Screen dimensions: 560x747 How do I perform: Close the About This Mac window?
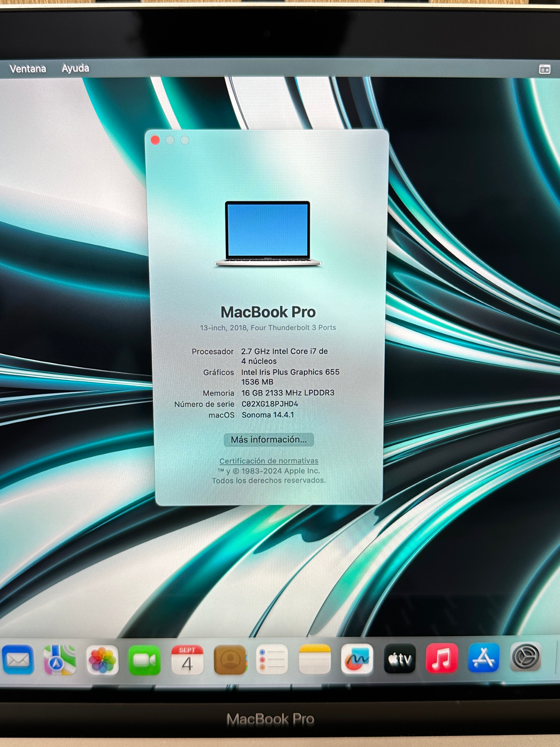(155, 140)
